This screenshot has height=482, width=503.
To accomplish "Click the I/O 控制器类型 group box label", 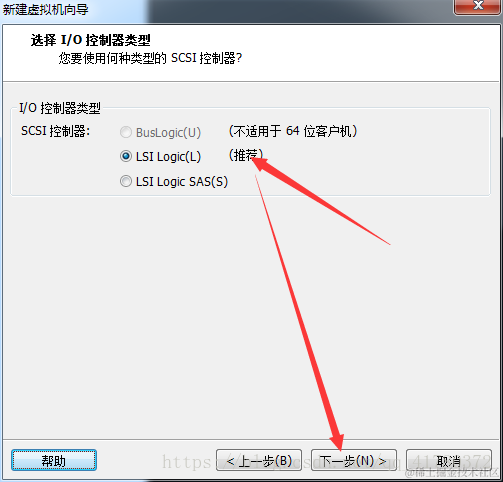I will (60, 108).
